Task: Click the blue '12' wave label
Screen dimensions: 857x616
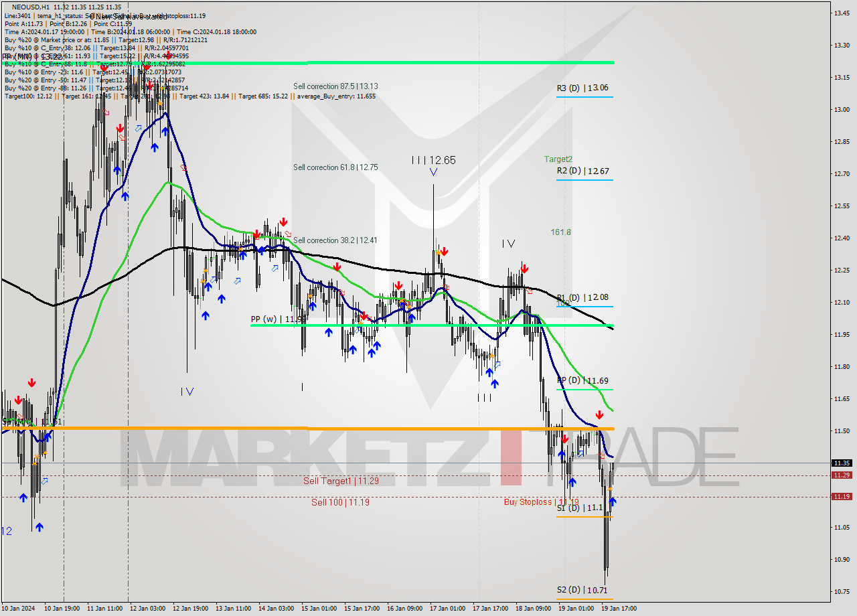Action: click(x=6, y=531)
